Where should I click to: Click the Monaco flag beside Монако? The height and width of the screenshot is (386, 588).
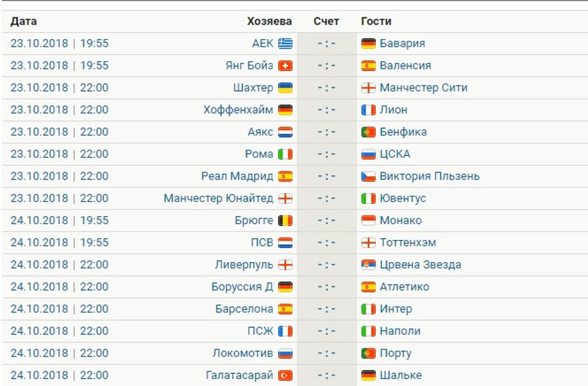(369, 220)
